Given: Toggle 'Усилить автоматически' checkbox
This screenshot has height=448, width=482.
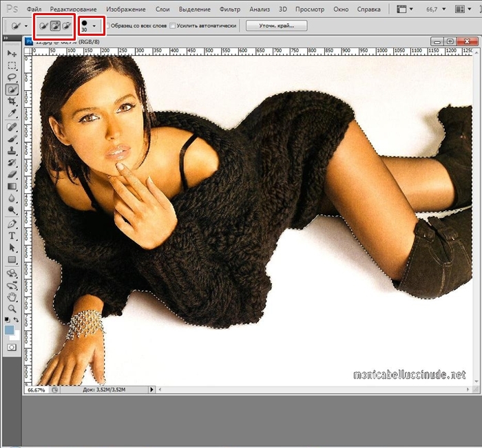Looking at the screenshot, I should (172, 25).
